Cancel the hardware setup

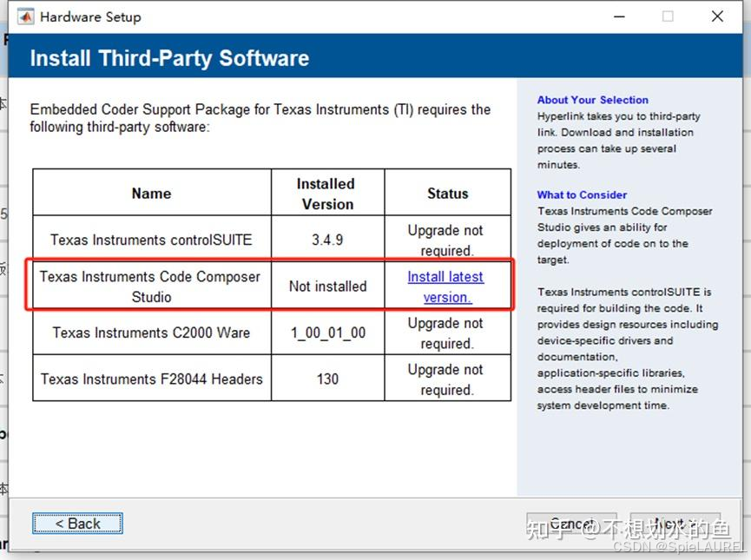[572, 524]
